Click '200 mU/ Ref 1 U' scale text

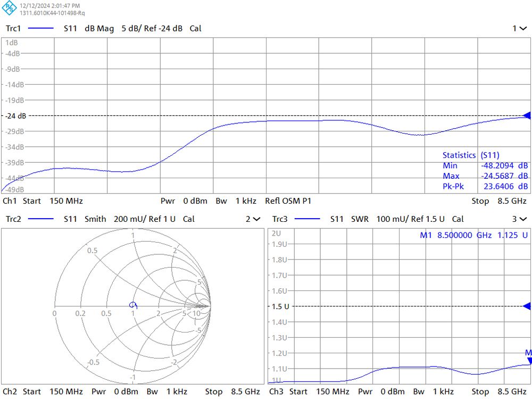point(145,219)
